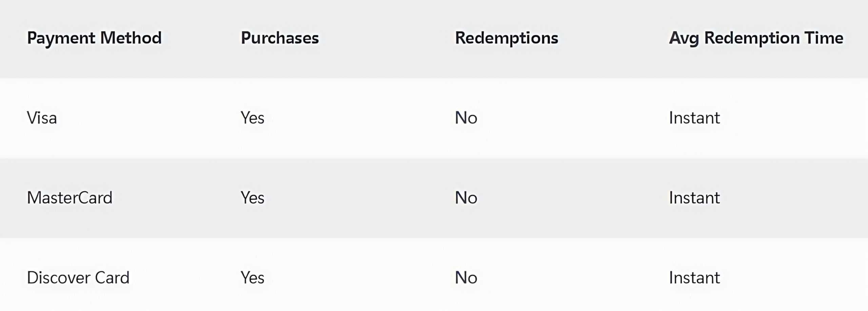Viewport: 868px width, 311px height.
Task: Click Yes in the Discover Card row
Action: click(252, 278)
